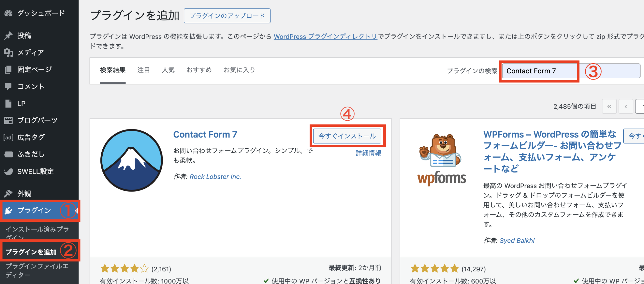This screenshot has height=284, width=644.
Task: Click プラグインのアップロード button
Action: pos(227,16)
